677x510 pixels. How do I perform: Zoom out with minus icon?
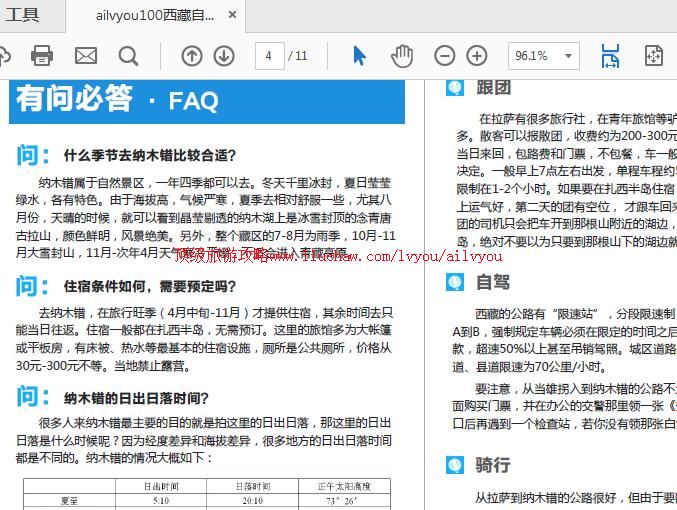(445, 56)
